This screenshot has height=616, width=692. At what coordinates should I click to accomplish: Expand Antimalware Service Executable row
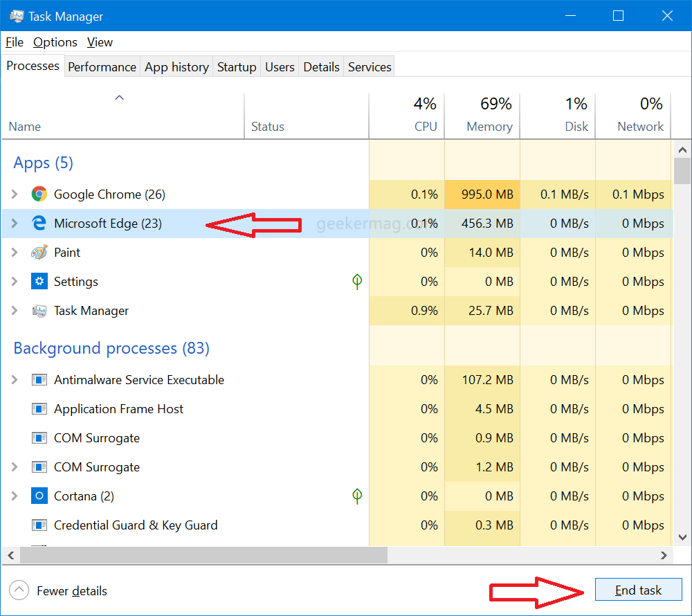tap(15, 380)
